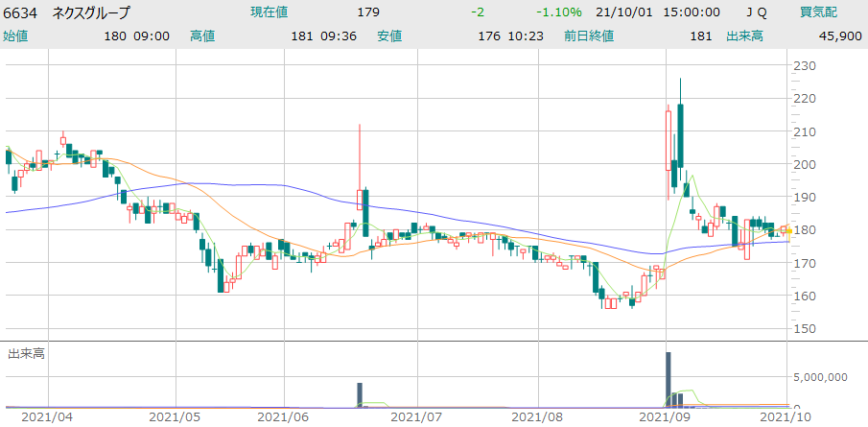Click the 2021/09 date axis label
Viewport: 868px width, 427px height.
[x=666, y=417]
